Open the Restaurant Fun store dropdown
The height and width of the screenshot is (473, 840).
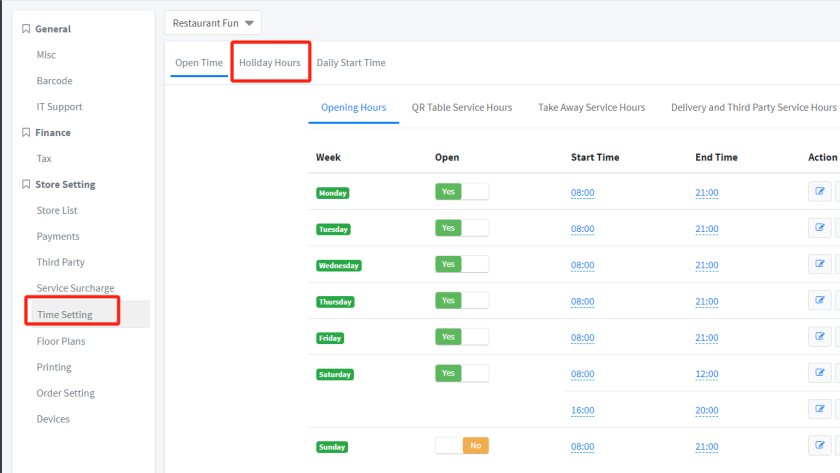coord(213,23)
